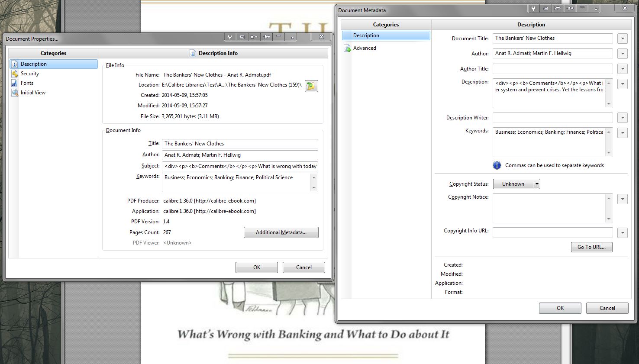Click the Security category lock icon
The image size is (639, 364).
tap(15, 74)
